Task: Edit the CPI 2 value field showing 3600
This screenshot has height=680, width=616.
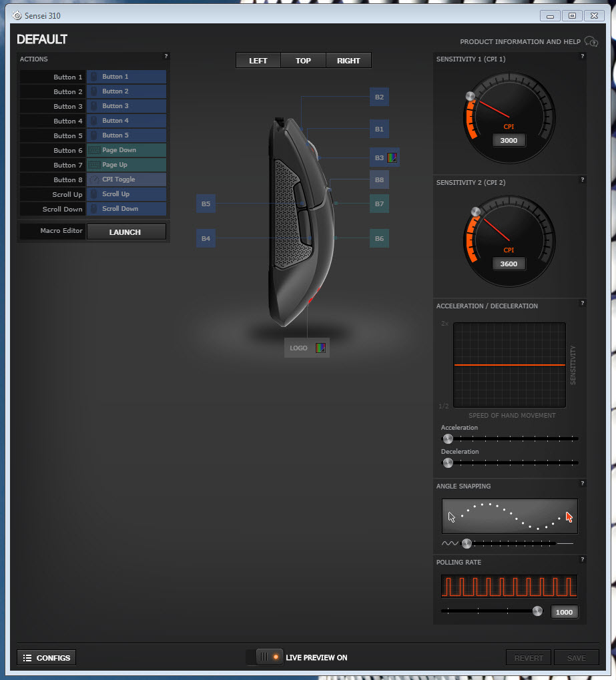Action: coord(509,264)
